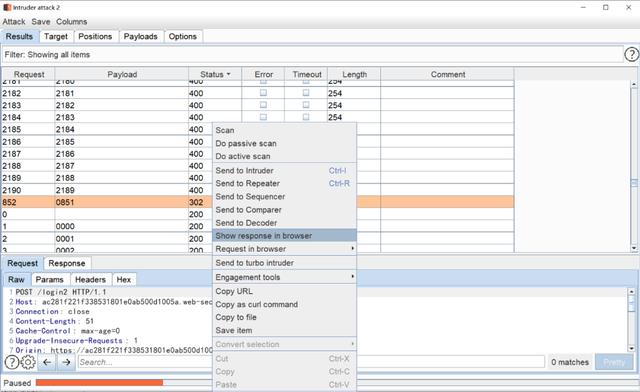Expand the Request in browser submenu

pyautogui.click(x=284, y=249)
